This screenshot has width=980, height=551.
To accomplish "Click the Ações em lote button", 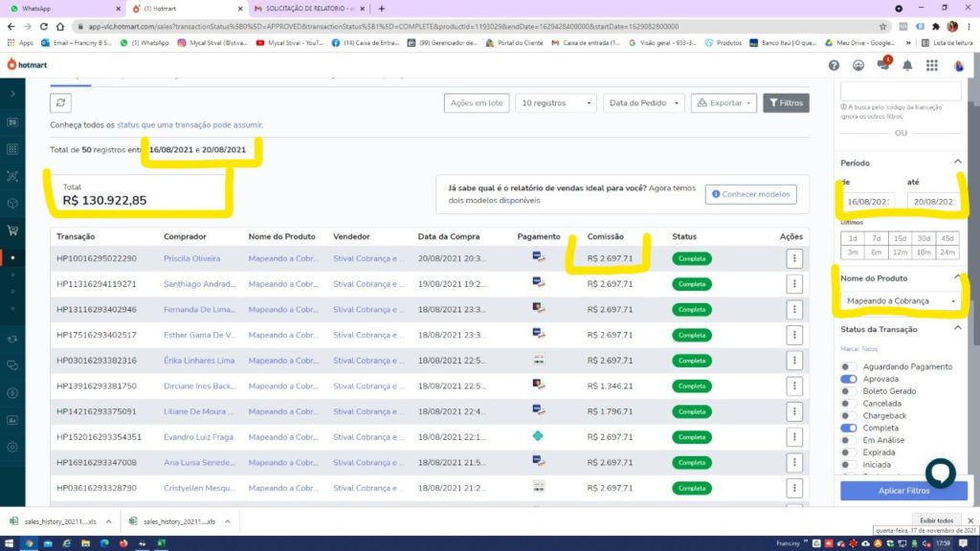I will [477, 103].
